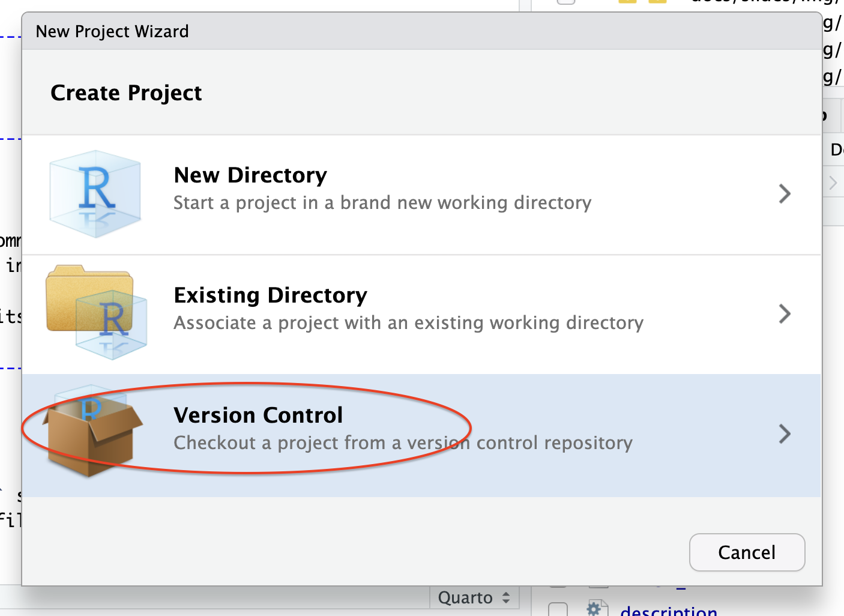
Task: Click "Checkout a project from a version control repository"
Action: click(x=403, y=443)
